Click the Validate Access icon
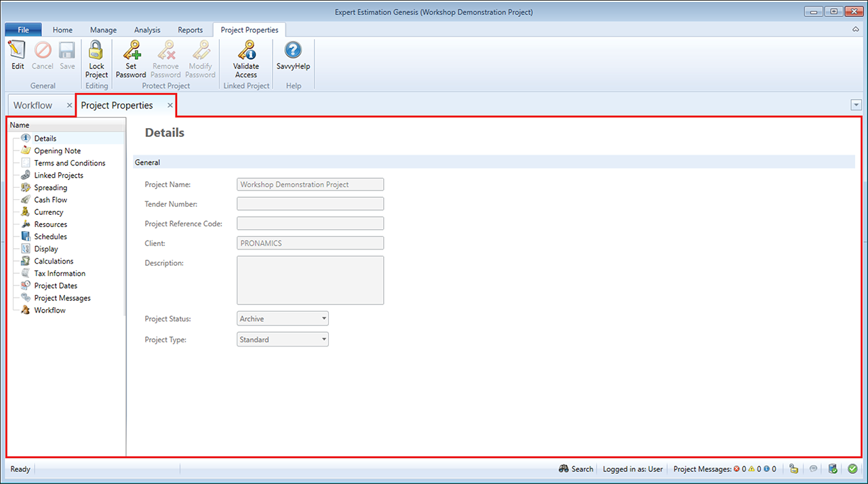The image size is (868, 484). [246, 51]
